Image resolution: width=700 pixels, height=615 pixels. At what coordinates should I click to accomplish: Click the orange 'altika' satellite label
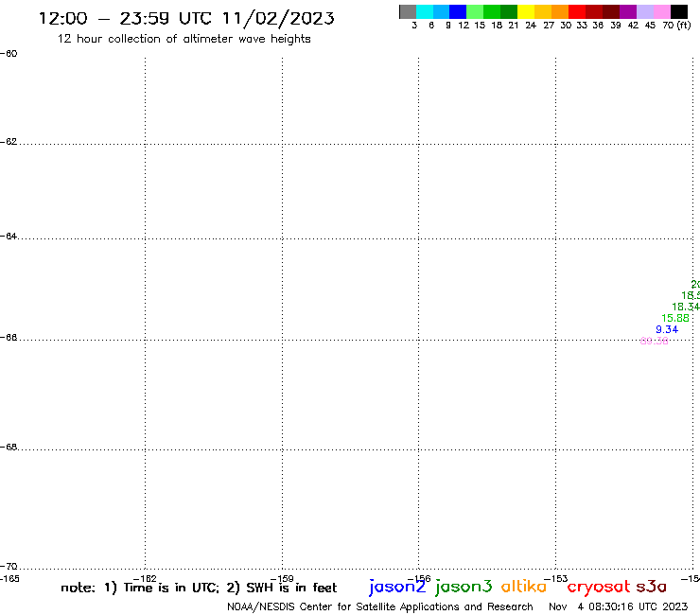click(524, 587)
